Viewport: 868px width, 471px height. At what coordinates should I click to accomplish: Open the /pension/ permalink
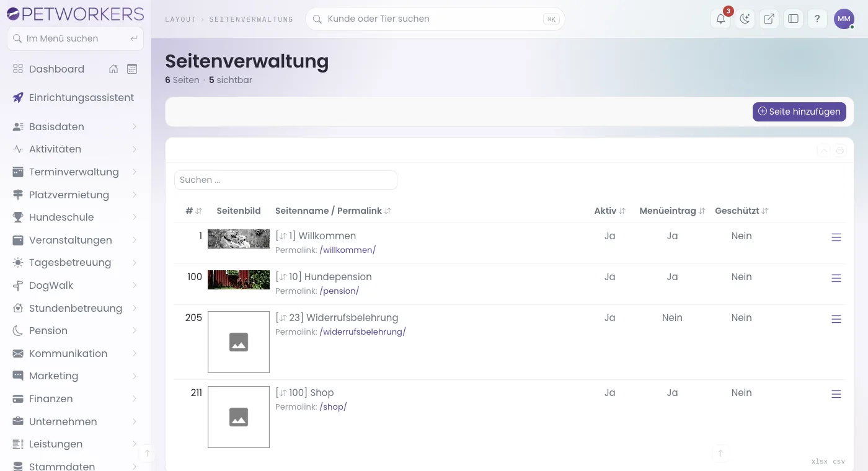tap(339, 291)
